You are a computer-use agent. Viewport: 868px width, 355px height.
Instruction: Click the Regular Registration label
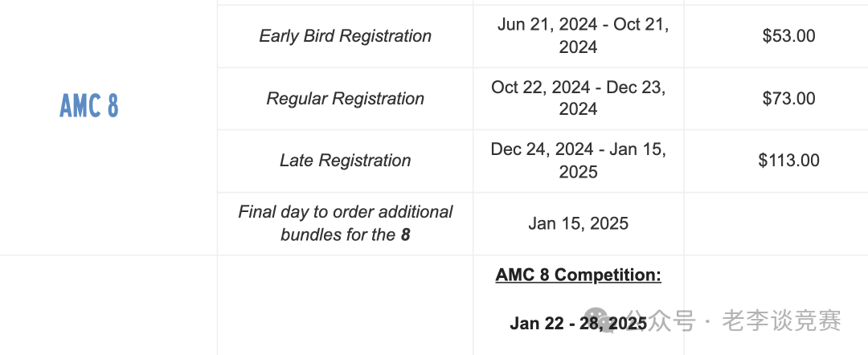(345, 99)
